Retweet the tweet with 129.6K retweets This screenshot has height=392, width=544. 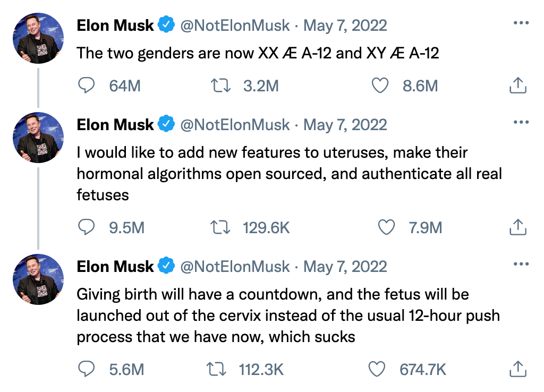click(x=220, y=227)
